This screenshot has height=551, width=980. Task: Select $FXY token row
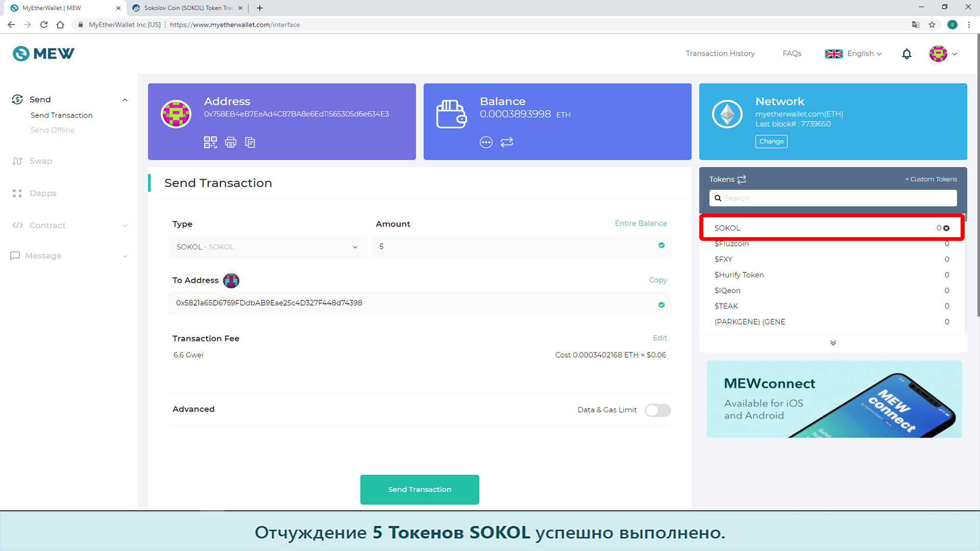coord(832,259)
